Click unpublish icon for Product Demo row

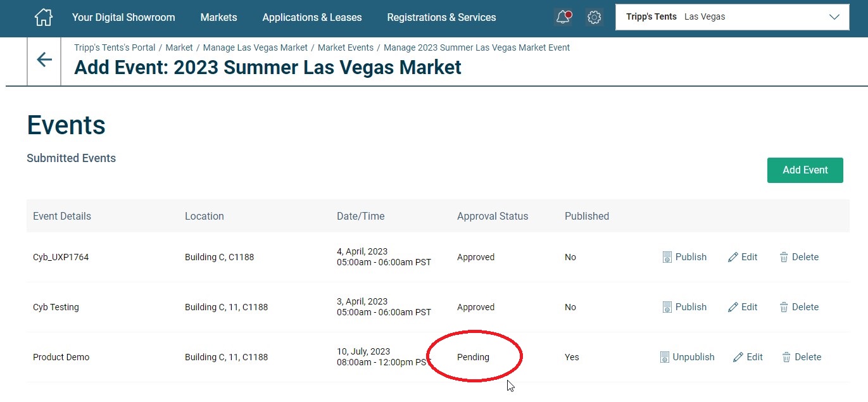[664, 357]
